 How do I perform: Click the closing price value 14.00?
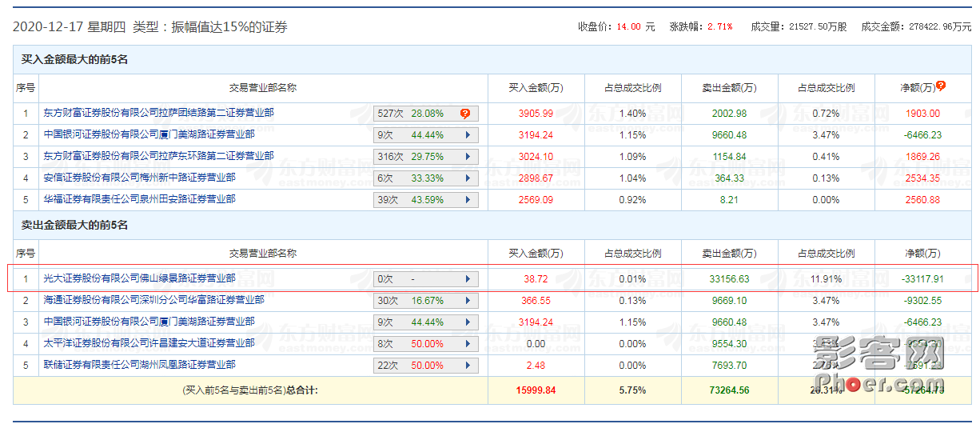628,26
